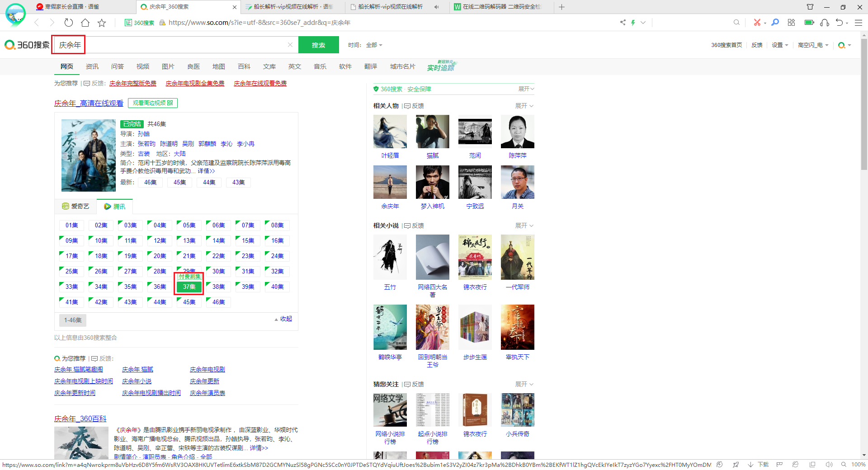Open a new tab with the plus icon
Screen dimensions: 868x470
coord(561,7)
